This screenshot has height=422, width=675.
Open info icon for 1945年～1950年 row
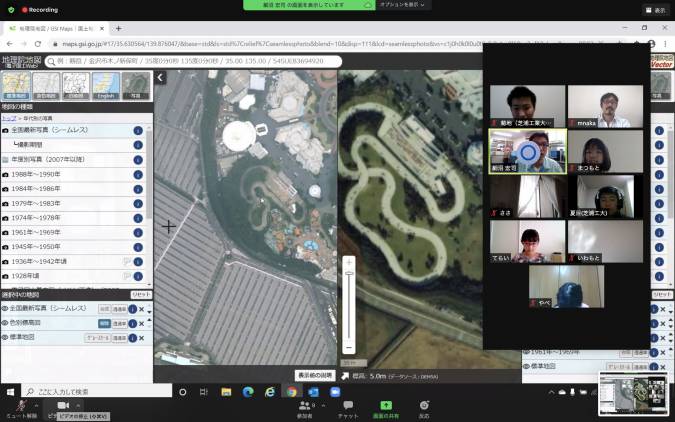pyautogui.click(x=138, y=248)
